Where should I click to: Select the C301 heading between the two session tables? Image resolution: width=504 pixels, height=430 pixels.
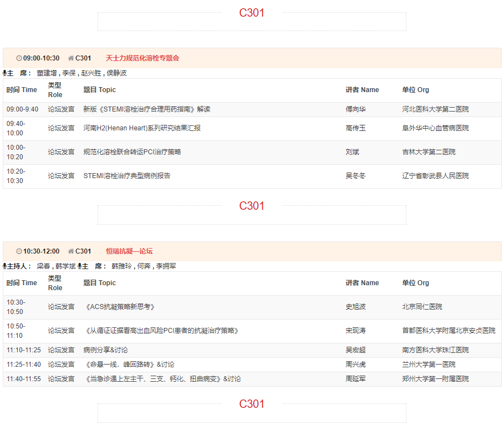252,206
